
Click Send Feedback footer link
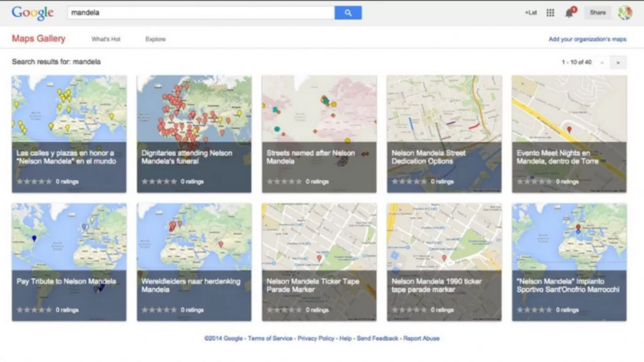pos(378,338)
